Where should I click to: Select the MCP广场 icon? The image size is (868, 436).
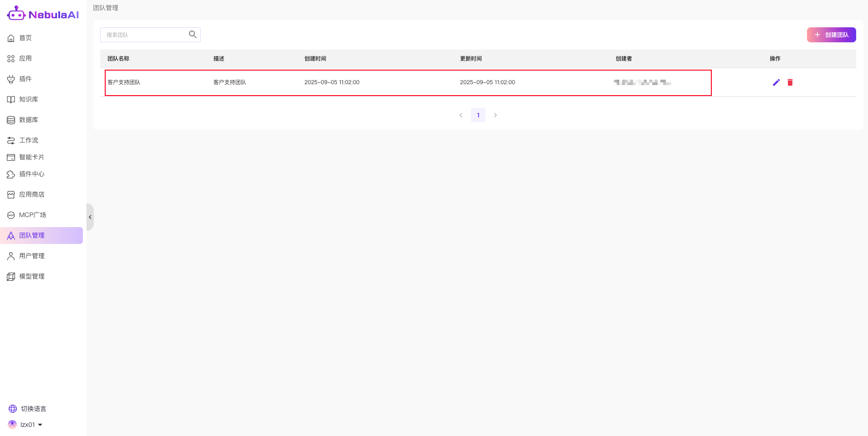(11, 215)
